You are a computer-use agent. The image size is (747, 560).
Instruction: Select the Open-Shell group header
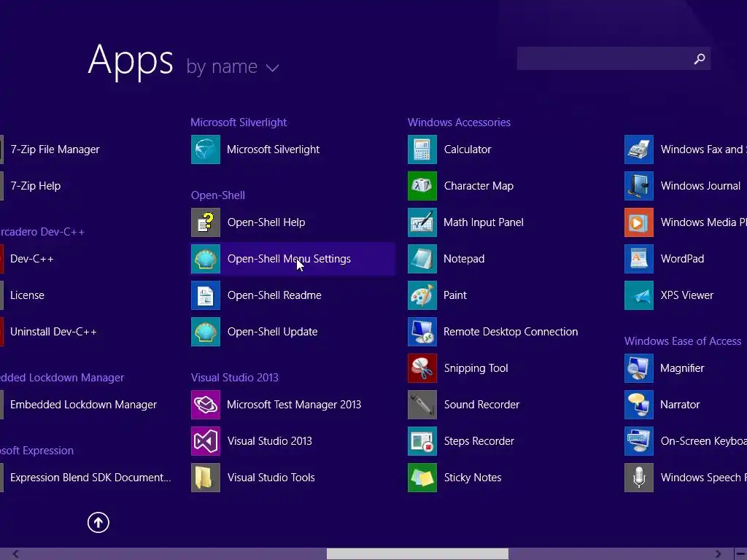click(x=218, y=195)
